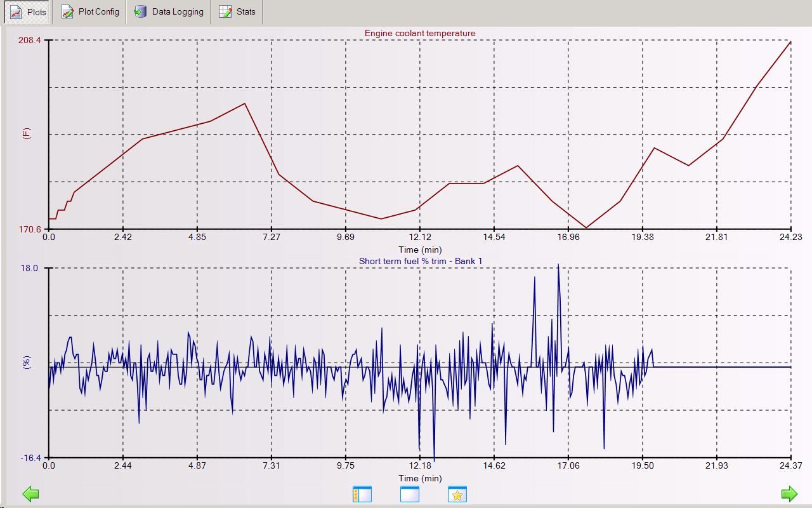
Task: Click the 208.4 maximum value on coolant axis
Action: point(30,41)
